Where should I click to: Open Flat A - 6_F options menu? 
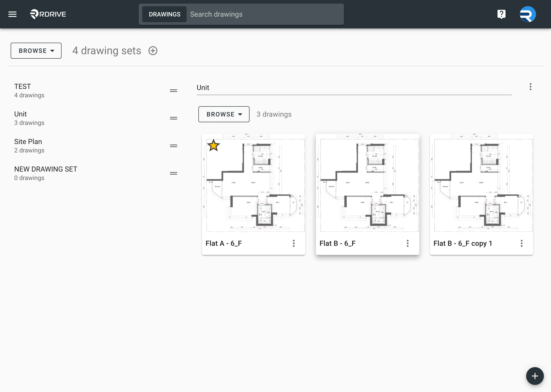tap(293, 243)
